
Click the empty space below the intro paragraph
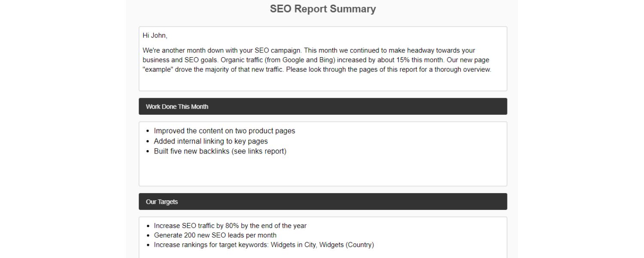click(323, 83)
